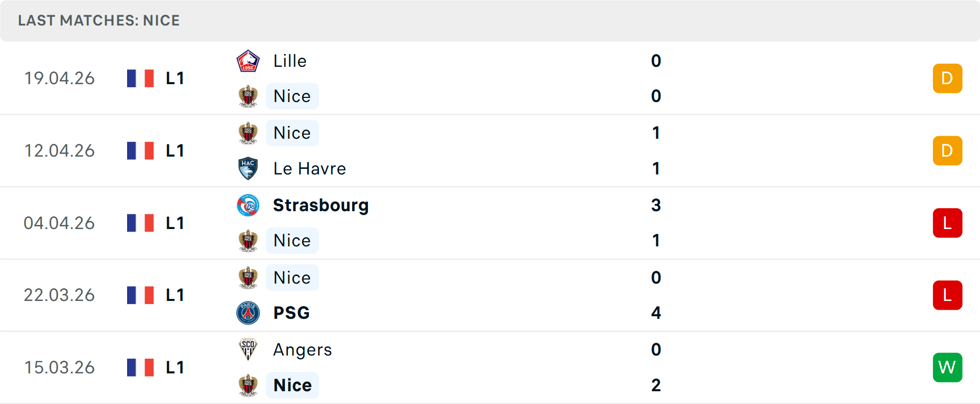Click the PSG club crest

[x=248, y=313]
